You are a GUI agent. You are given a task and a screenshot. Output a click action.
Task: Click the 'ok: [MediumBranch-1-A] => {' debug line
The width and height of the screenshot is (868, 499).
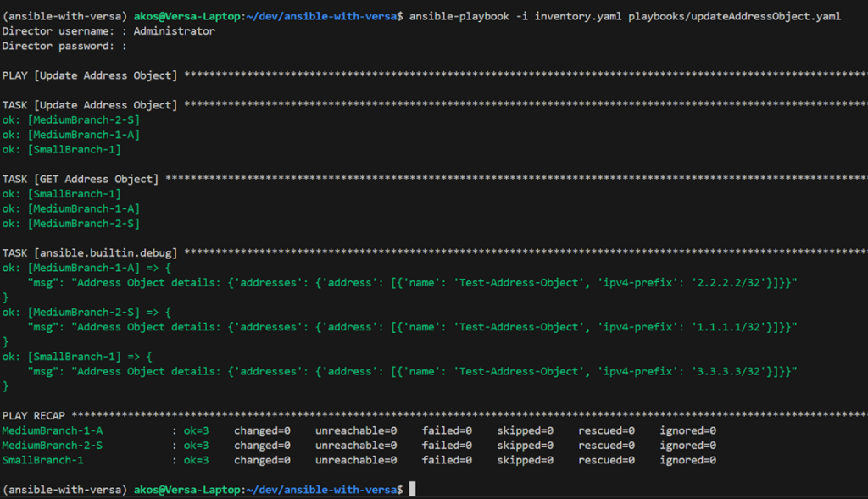[x=87, y=269]
